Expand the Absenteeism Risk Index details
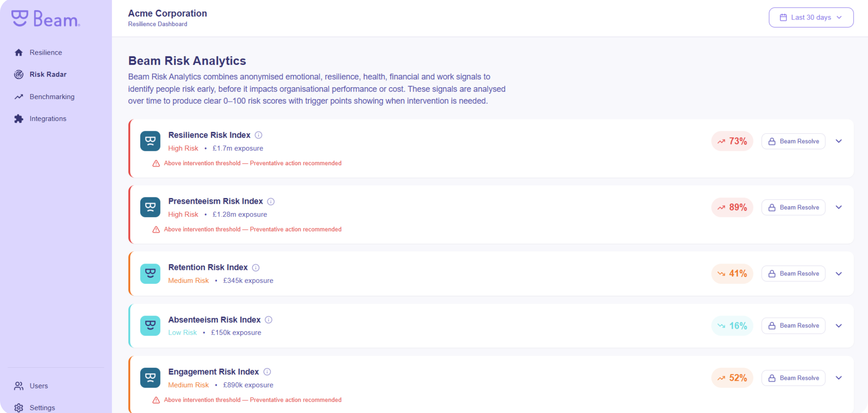Image resolution: width=868 pixels, height=413 pixels. 838,326
